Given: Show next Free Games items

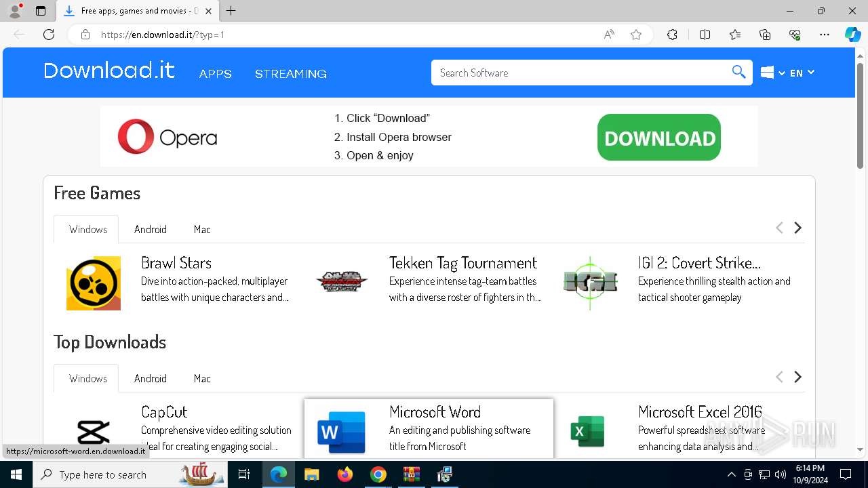Looking at the screenshot, I should [x=798, y=228].
